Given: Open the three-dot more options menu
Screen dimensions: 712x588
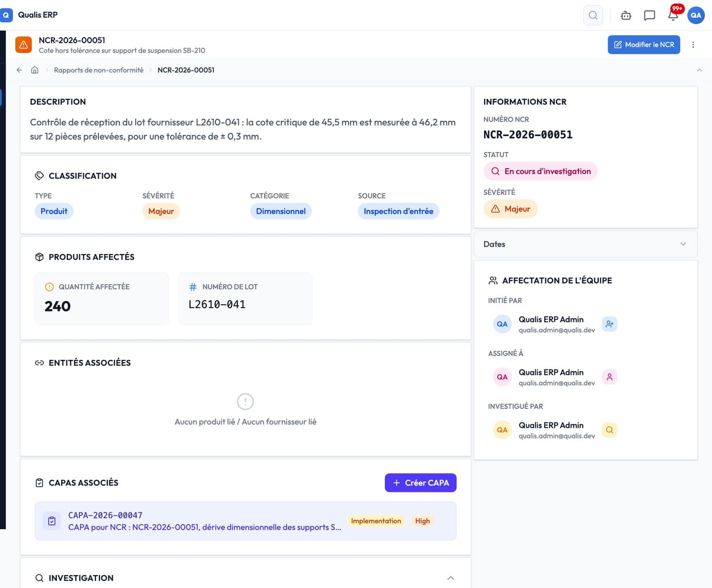Looking at the screenshot, I should 693,44.
